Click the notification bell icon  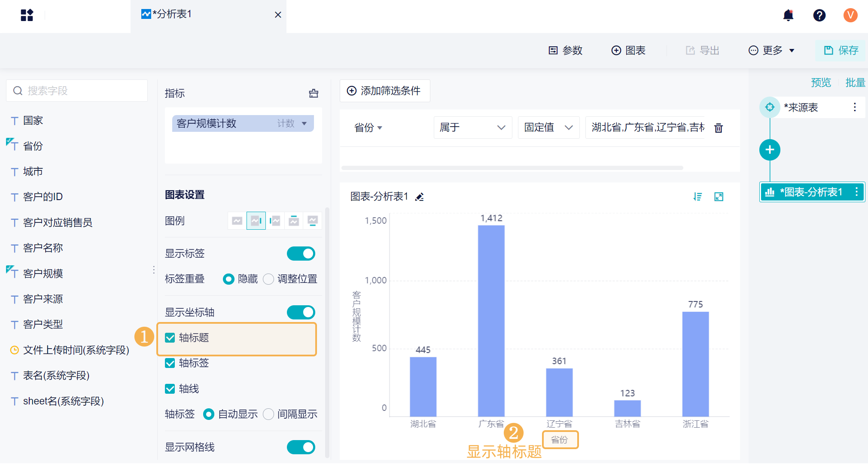788,15
